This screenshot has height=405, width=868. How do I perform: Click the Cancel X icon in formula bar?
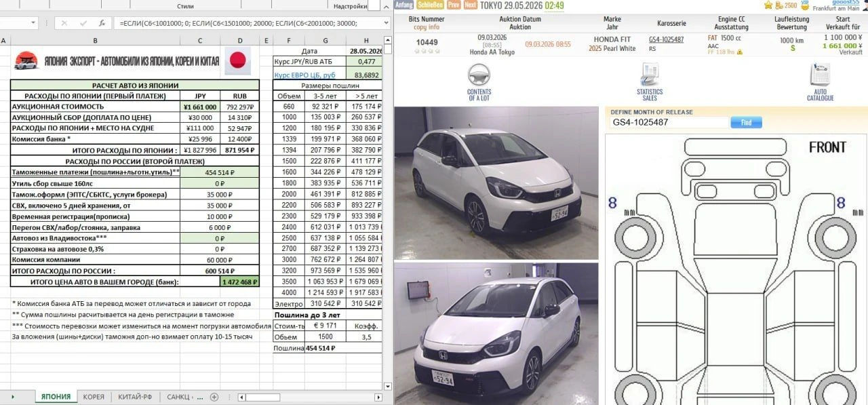pos(64,22)
